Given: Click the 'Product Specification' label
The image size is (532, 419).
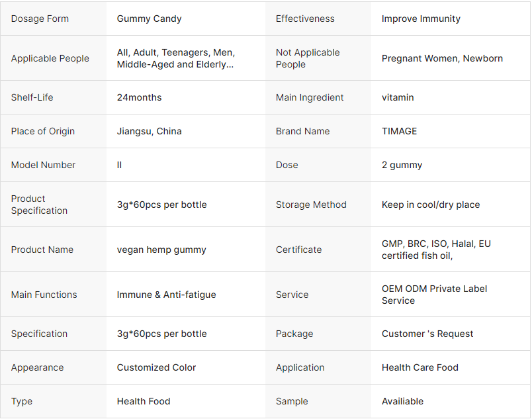Looking at the screenshot, I should click(x=39, y=205).
